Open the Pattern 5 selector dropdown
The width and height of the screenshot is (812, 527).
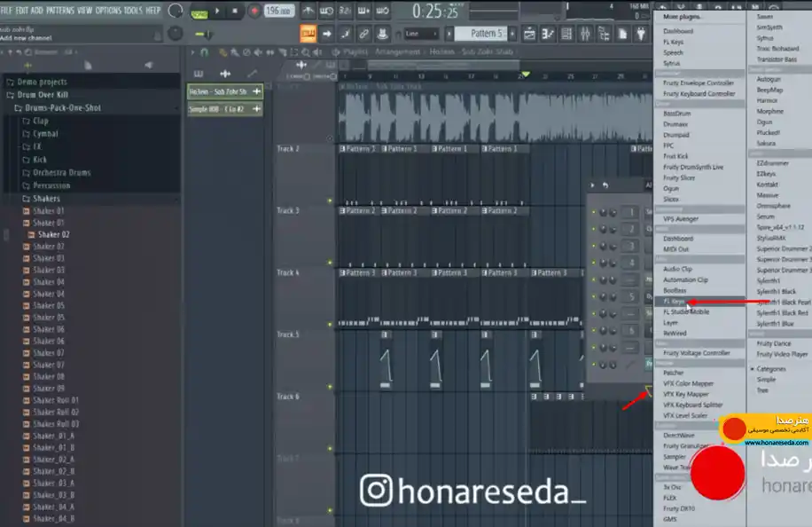pyautogui.click(x=481, y=34)
